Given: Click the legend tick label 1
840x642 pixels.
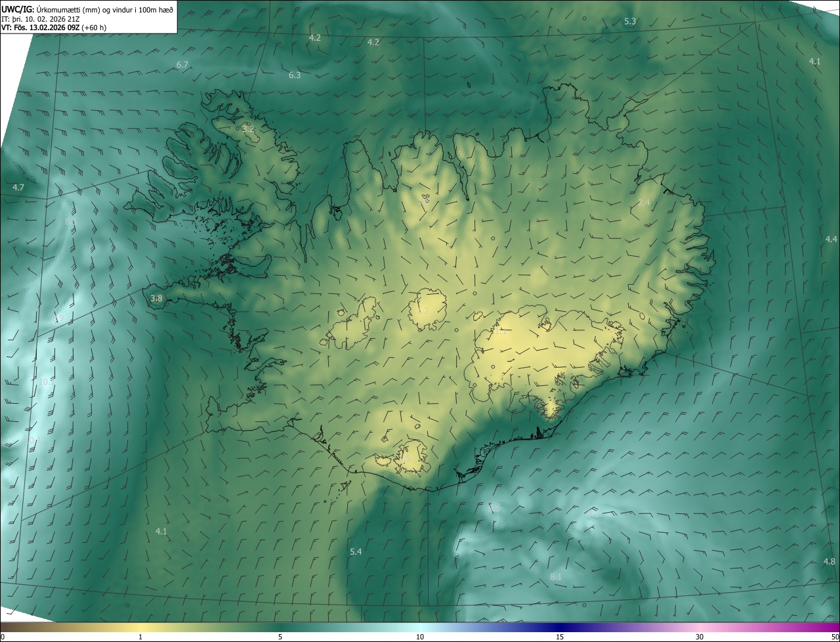Looking at the screenshot, I should click(x=140, y=637).
